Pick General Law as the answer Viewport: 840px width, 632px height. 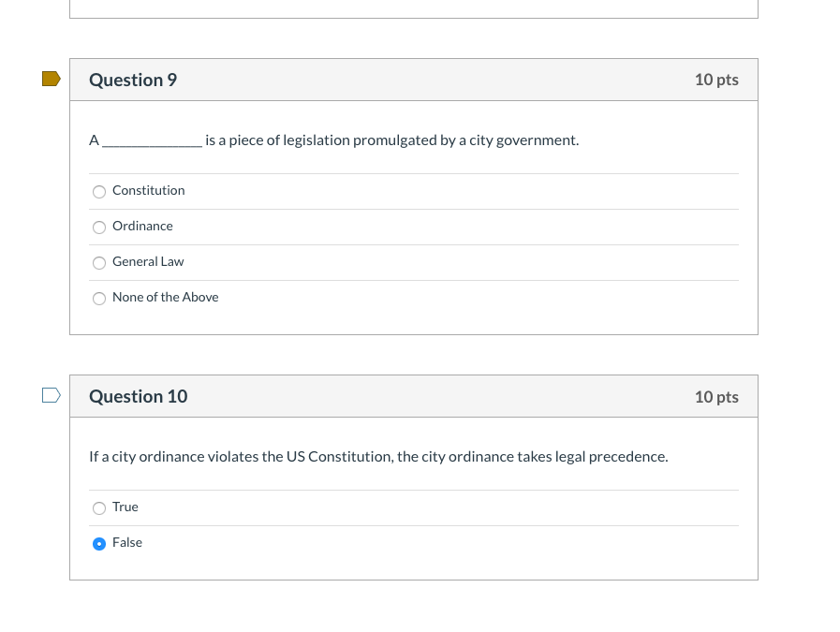tap(99, 263)
